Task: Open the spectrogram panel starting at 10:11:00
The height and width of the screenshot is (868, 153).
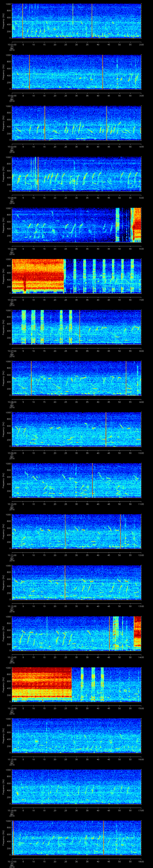Action: [76, 531]
